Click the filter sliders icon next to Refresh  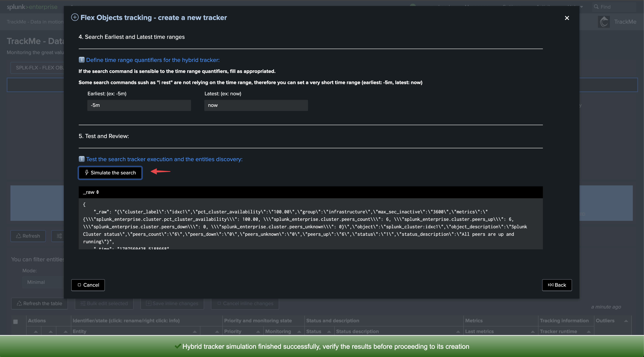coord(59,236)
